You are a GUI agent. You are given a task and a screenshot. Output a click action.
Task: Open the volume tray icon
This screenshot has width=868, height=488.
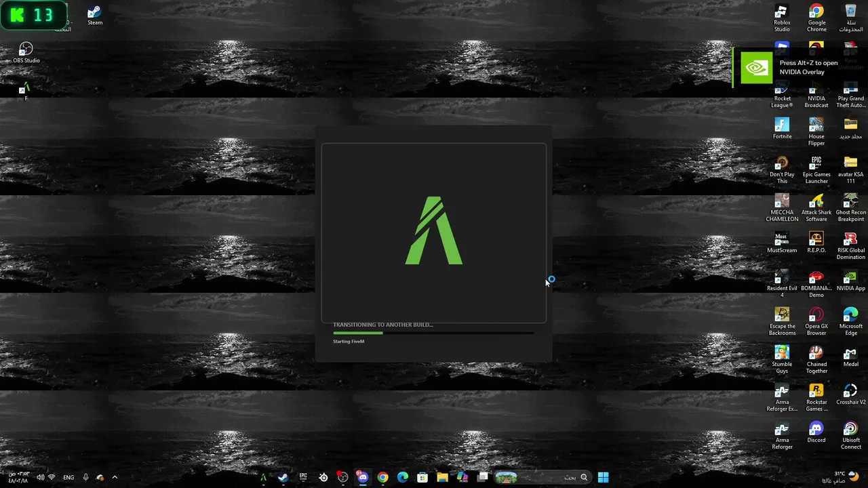pyautogui.click(x=40, y=477)
